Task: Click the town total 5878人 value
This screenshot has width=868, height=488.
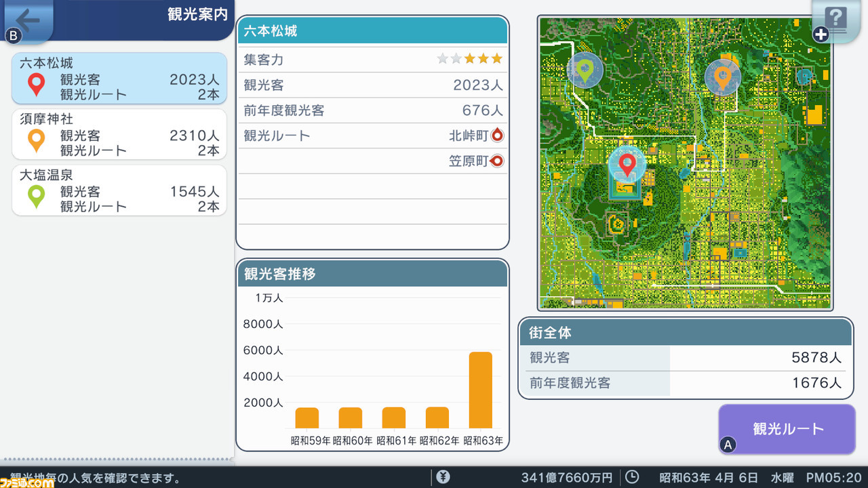Action: click(816, 357)
